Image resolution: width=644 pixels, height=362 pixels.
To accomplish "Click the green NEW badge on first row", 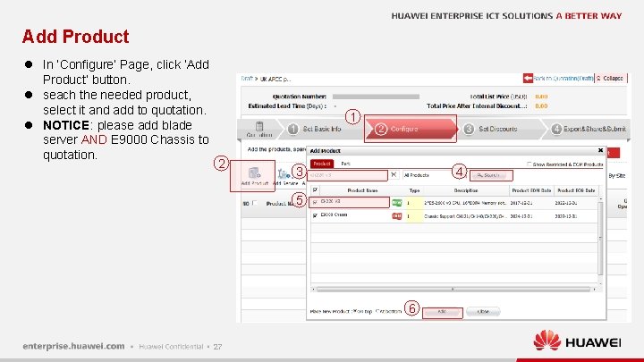I will [397, 203].
